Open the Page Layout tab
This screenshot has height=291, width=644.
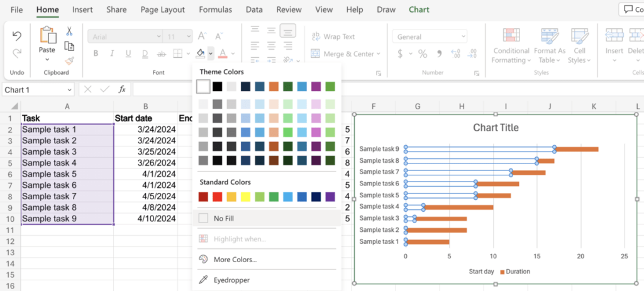(163, 9)
